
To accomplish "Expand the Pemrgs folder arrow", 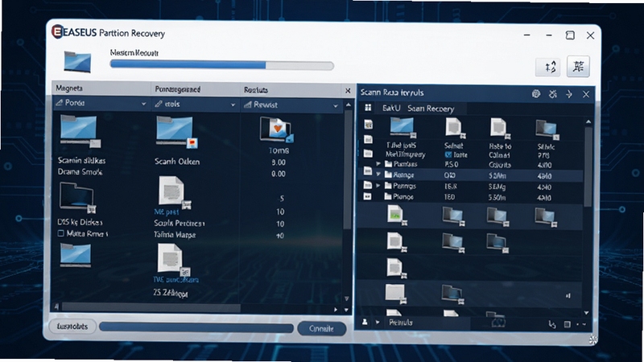I will pos(378,186).
